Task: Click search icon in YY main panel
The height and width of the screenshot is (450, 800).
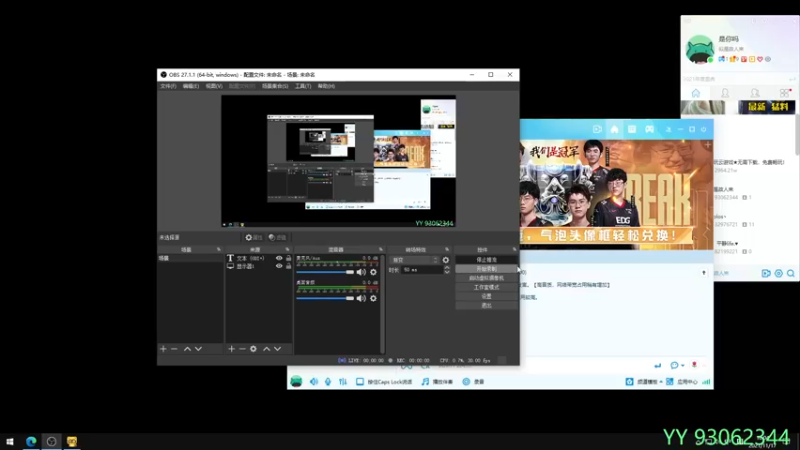Action: [790, 273]
